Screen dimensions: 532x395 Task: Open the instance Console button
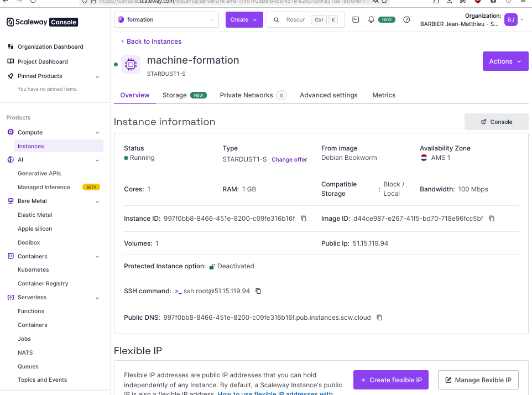pyautogui.click(x=497, y=122)
